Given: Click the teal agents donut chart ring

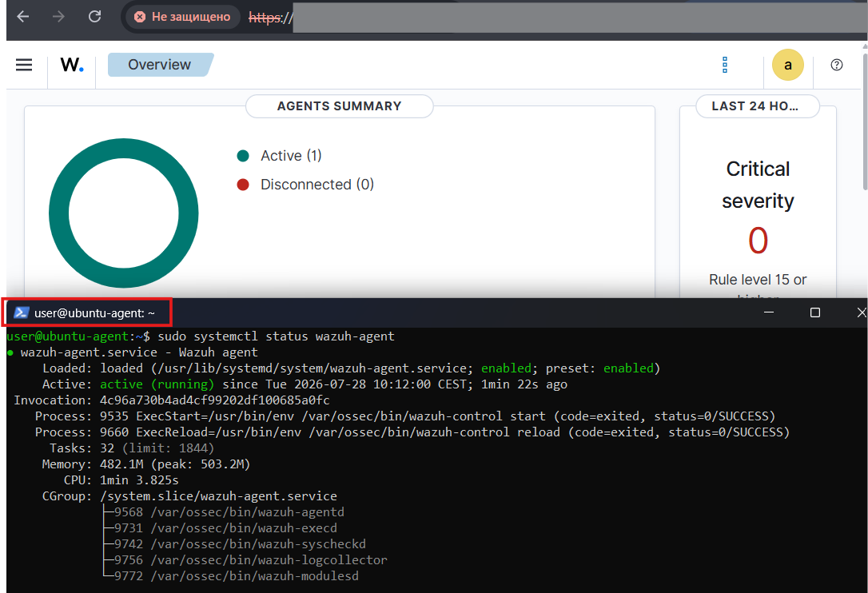Looking at the screenshot, I should tap(58, 213).
